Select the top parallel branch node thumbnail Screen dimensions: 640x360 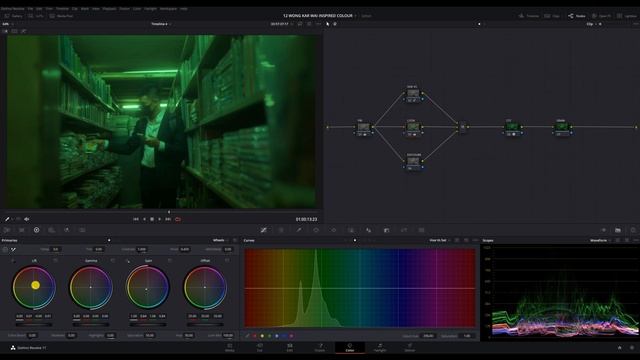point(413,94)
